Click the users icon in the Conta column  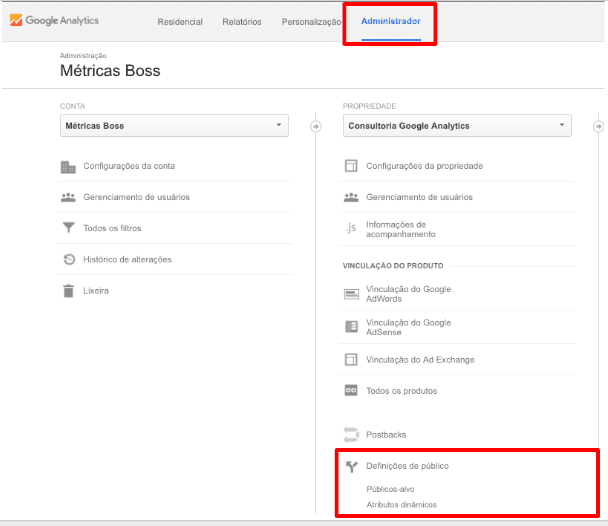68,197
